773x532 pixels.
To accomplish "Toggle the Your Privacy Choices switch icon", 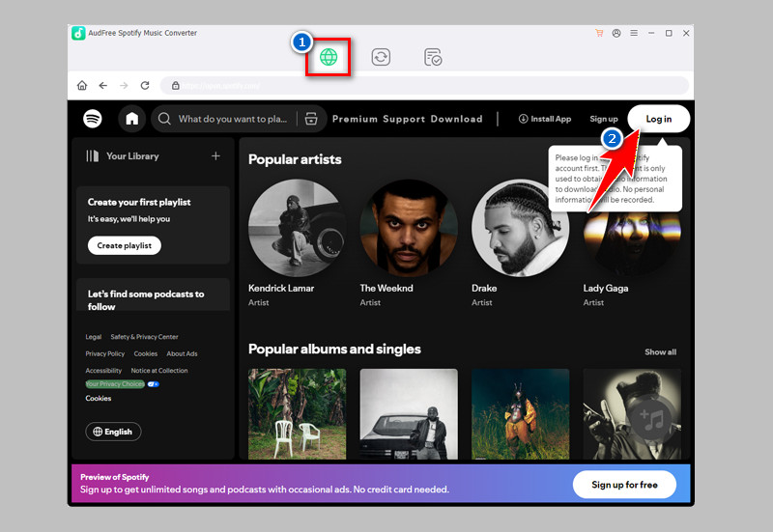I will (154, 384).
